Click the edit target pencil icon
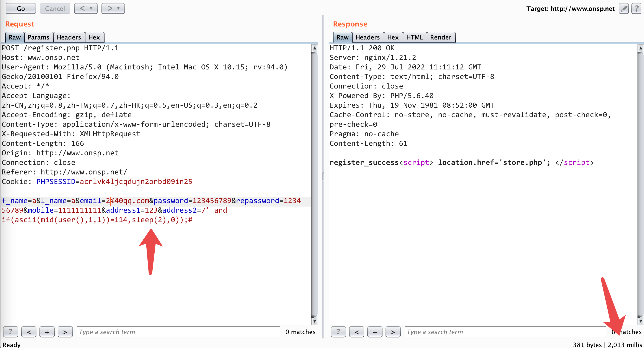The image size is (644, 348). pyautogui.click(x=624, y=8)
